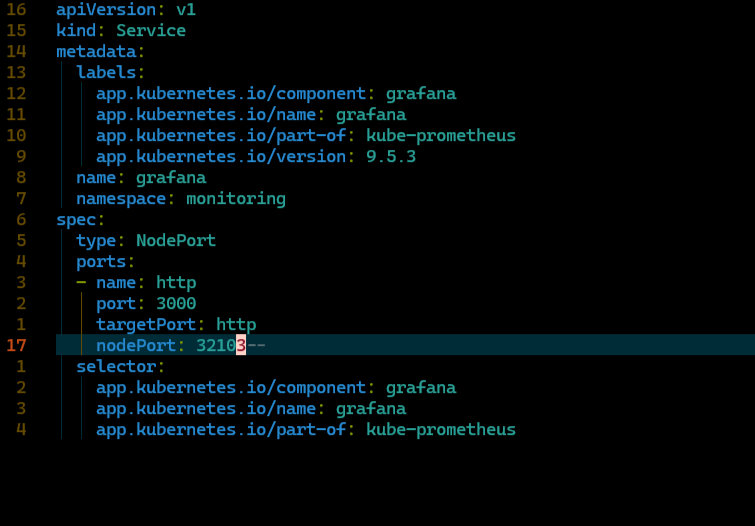
Task: Click the namespace value 'monitoring'
Action: [236, 198]
